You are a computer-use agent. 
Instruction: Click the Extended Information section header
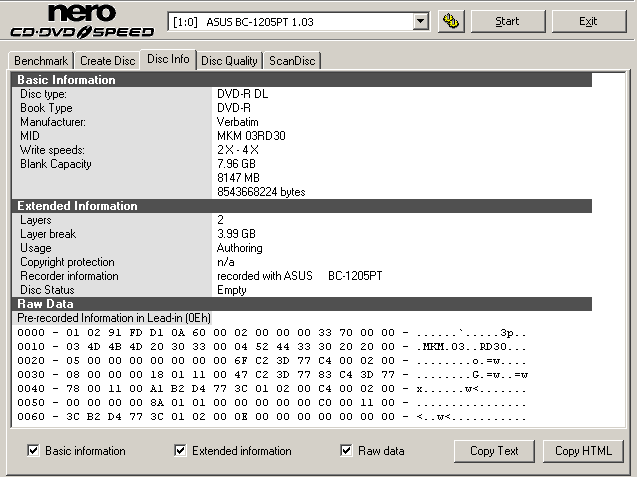click(302, 206)
